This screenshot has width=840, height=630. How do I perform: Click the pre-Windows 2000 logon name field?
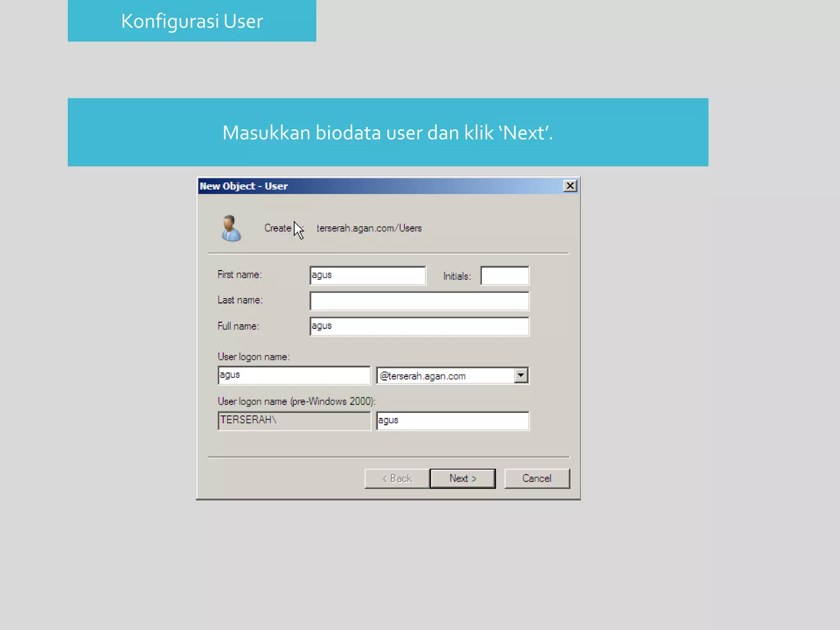(452, 421)
